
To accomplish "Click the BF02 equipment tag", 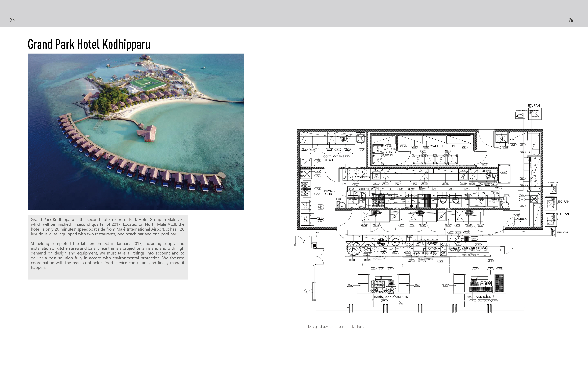I will tap(480, 225).
